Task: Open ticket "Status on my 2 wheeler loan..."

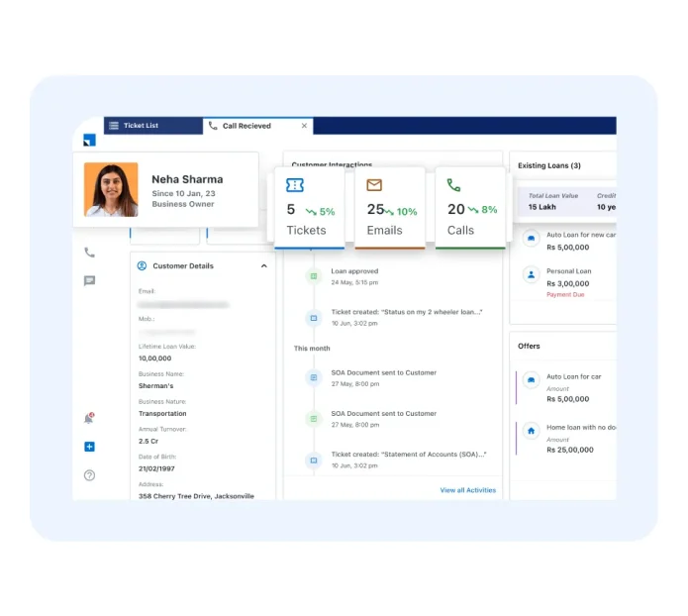Action: pyautogui.click(x=407, y=312)
